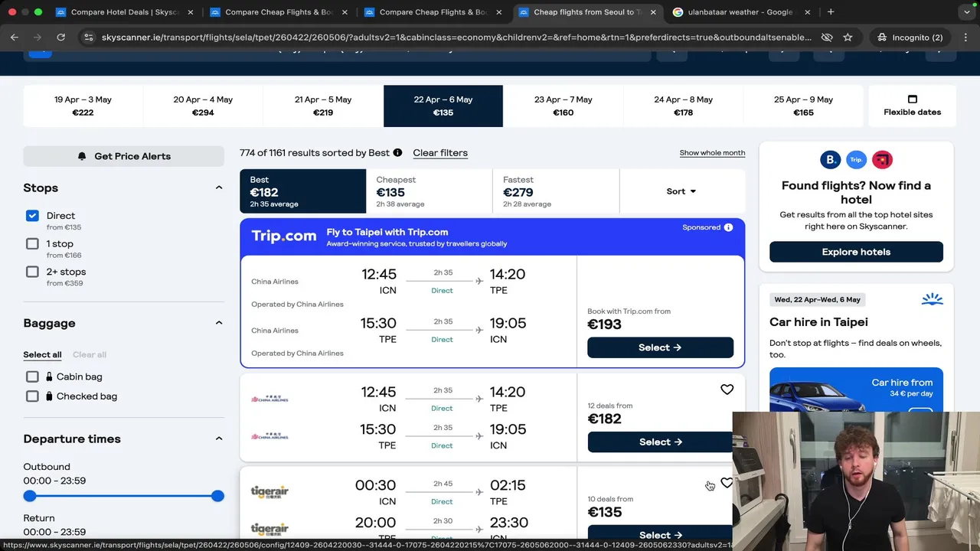Screen dimensions: 980x551
Task: Click the tigerair airline logo on outbound flight
Action: tap(269, 491)
